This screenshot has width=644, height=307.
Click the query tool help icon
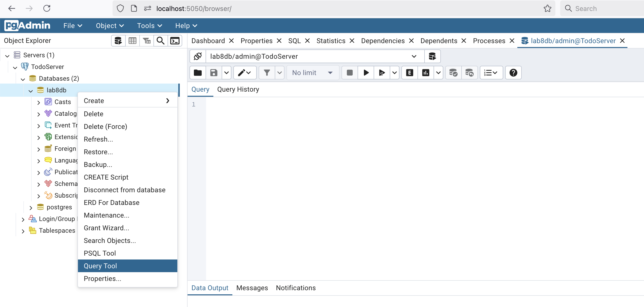[513, 73]
